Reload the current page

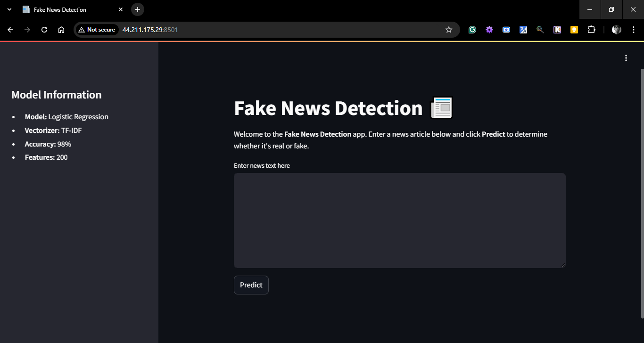pyautogui.click(x=44, y=30)
